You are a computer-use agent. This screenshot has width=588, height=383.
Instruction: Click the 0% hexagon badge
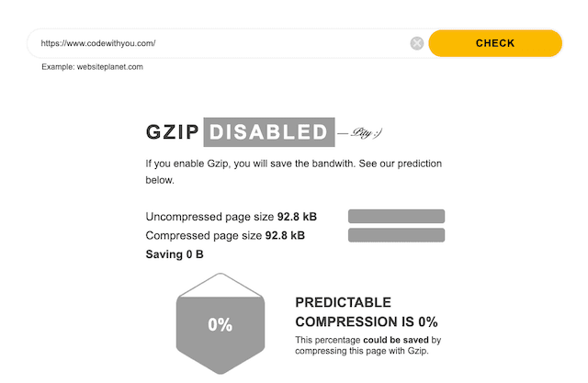pos(220,324)
